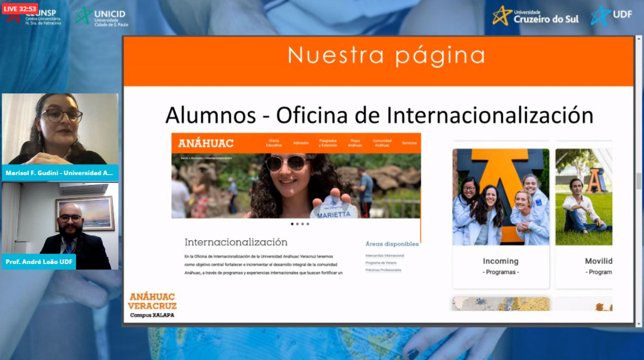The image size is (644, 360).
Task: Click the slide scrollbar up arrow
Action: pos(639,38)
